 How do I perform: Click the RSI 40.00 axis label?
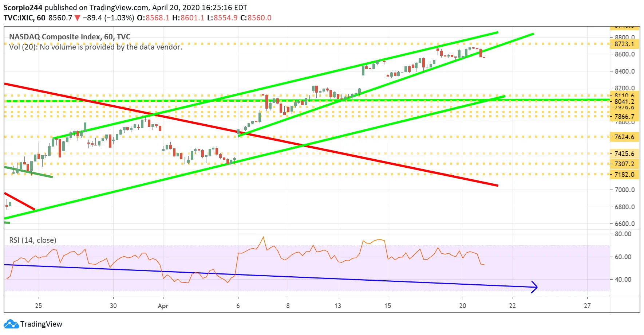pyautogui.click(x=623, y=280)
